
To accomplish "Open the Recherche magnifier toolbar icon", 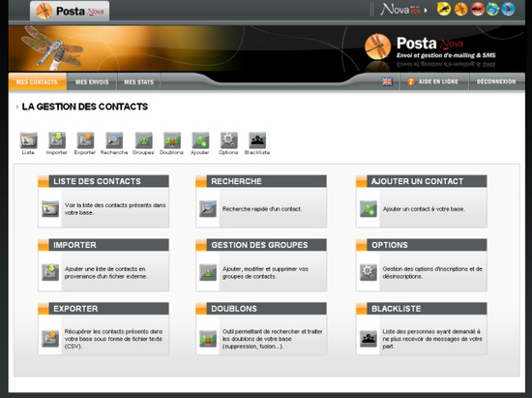I will click(114, 140).
